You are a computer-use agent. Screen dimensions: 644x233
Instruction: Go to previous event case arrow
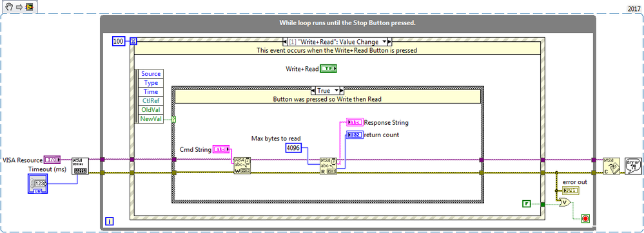tap(285, 41)
